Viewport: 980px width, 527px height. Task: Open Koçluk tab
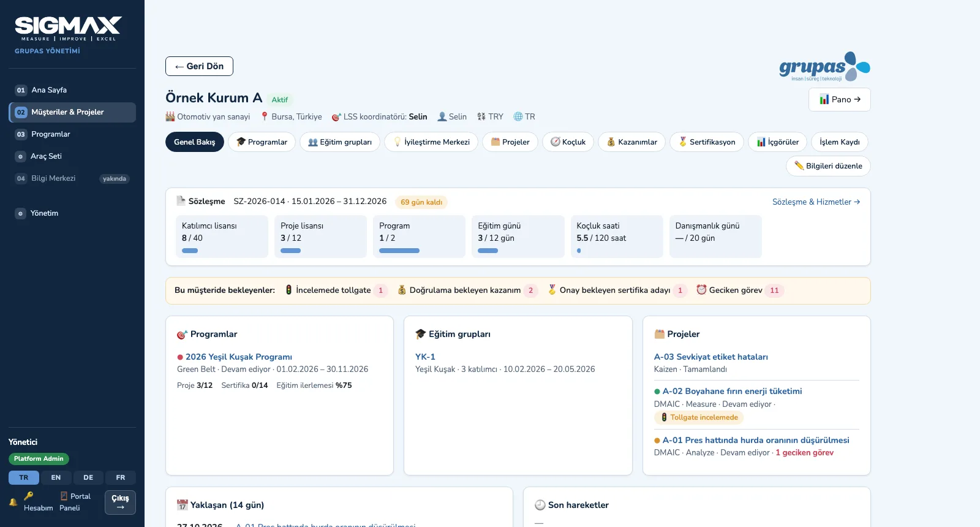[x=568, y=142]
